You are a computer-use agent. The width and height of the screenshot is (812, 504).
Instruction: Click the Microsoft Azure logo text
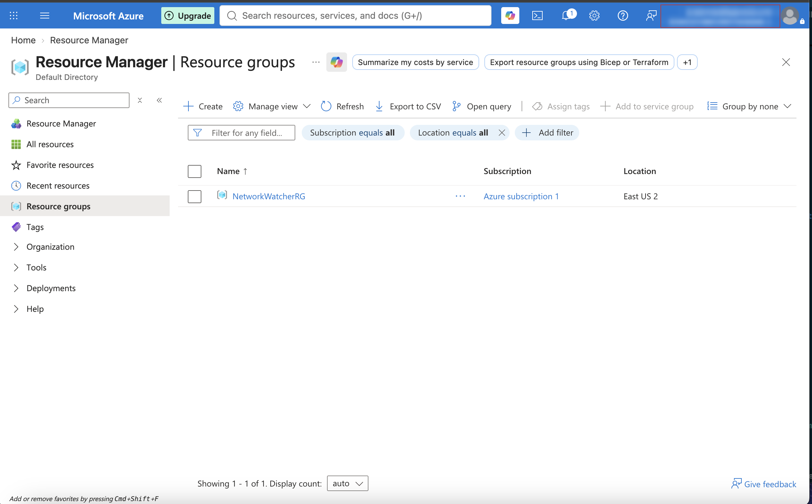coord(108,16)
